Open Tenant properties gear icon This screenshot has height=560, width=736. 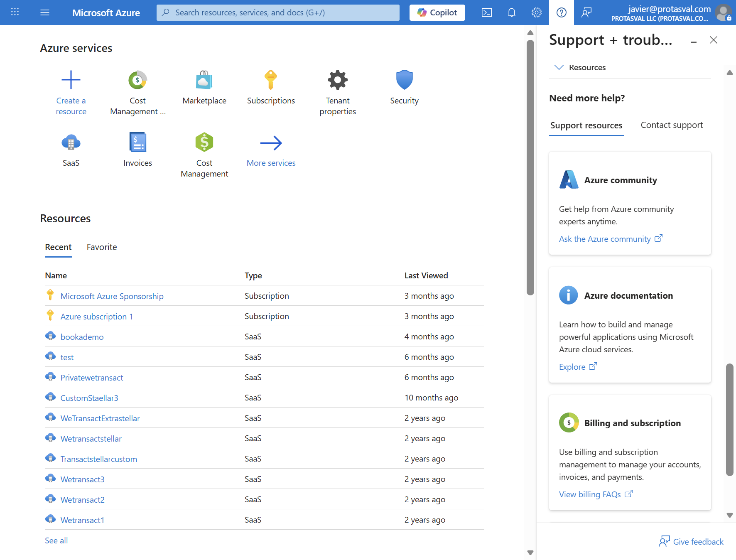pos(338,80)
